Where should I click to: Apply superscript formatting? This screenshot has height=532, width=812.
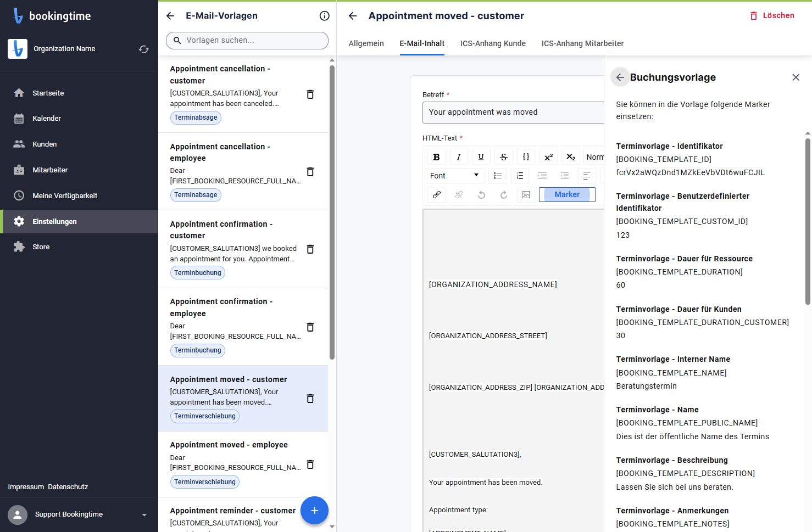point(548,157)
